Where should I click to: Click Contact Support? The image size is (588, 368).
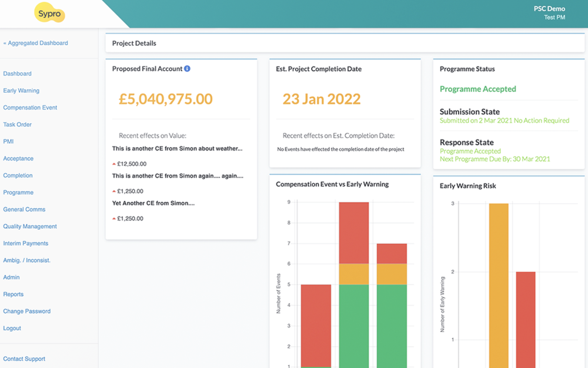tap(24, 359)
